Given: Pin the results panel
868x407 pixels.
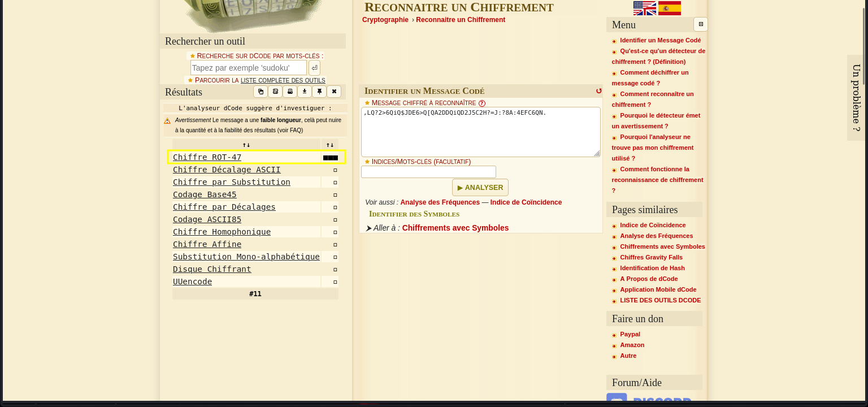Looking at the screenshot, I should [319, 92].
